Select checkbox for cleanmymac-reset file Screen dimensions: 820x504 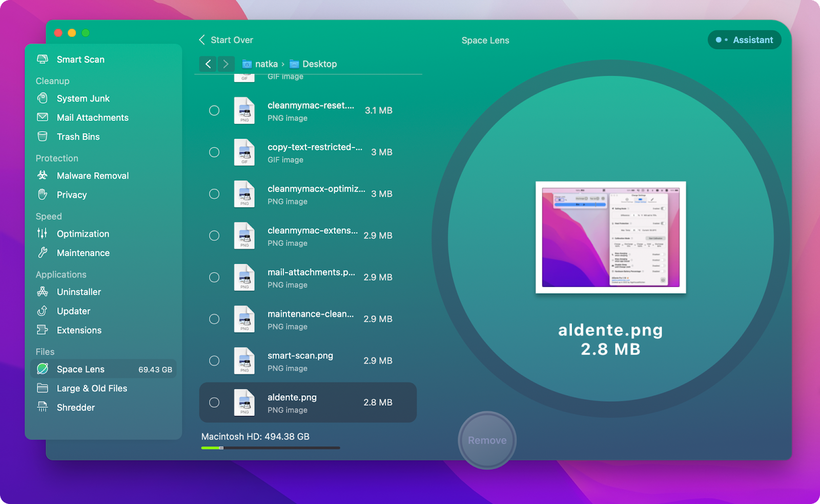(x=214, y=111)
